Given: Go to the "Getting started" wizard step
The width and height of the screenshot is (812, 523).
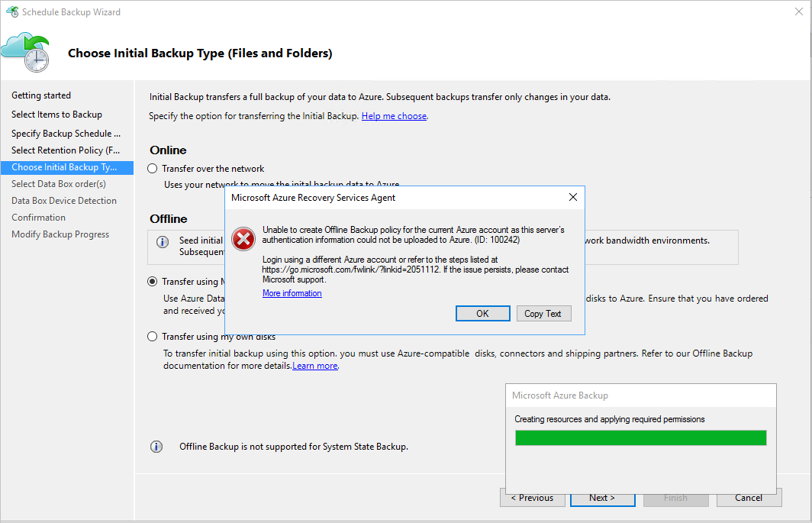Looking at the screenshot, I should click(40, 95).
